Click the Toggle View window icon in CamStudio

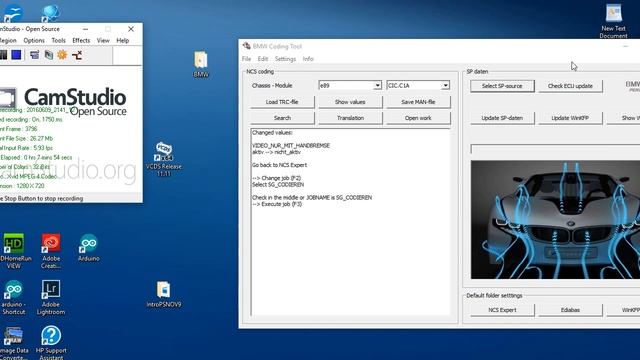(x=35, y=55)
